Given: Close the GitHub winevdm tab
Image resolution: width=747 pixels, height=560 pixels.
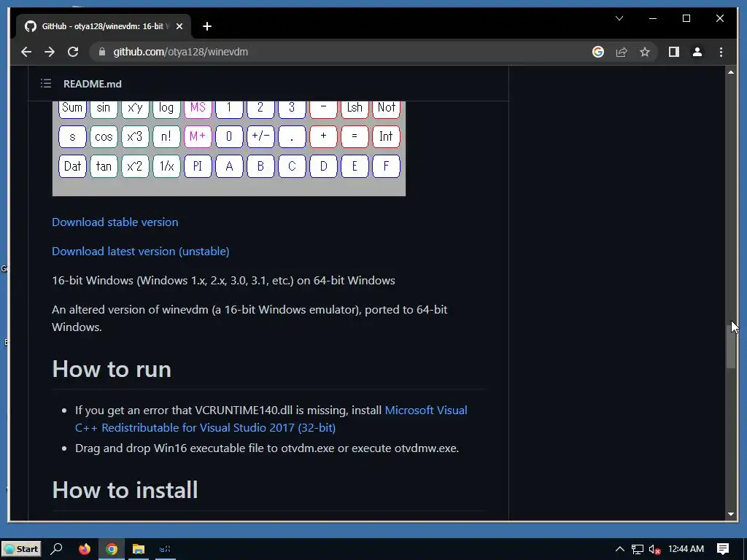Looking at the screenshot, I should click(179, 26).
